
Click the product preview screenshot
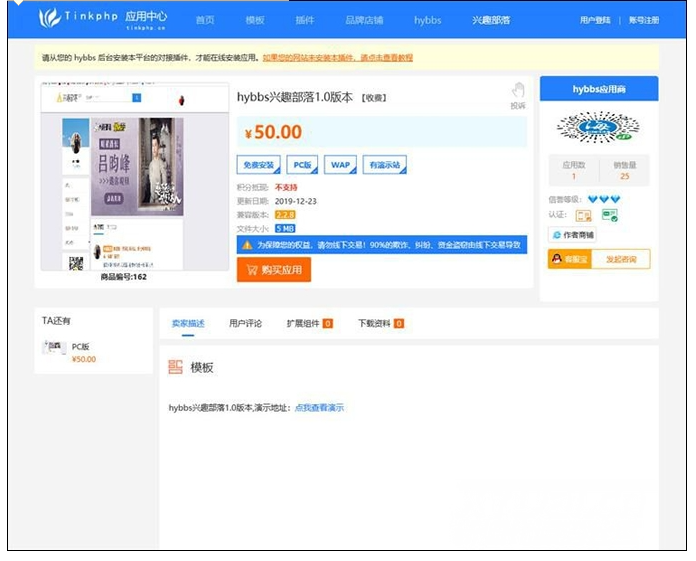[x=134, y=176]
